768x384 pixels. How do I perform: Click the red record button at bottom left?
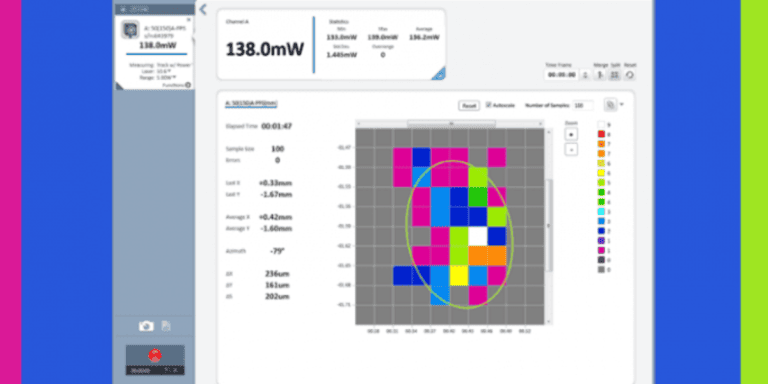pyautogui.click(x=155, y=355)
